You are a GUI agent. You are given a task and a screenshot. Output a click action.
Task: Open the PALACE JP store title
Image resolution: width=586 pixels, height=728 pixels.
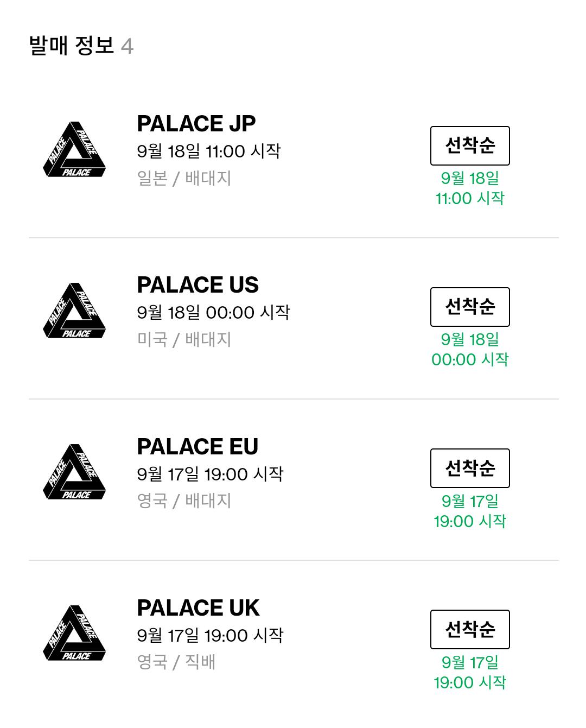click(196, 124)
